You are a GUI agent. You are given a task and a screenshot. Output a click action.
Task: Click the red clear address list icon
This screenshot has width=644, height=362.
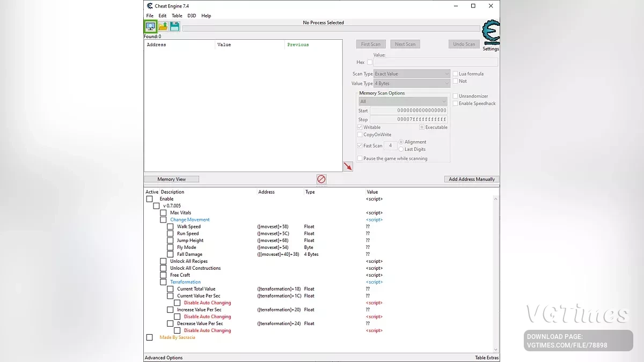pos(321,179)
